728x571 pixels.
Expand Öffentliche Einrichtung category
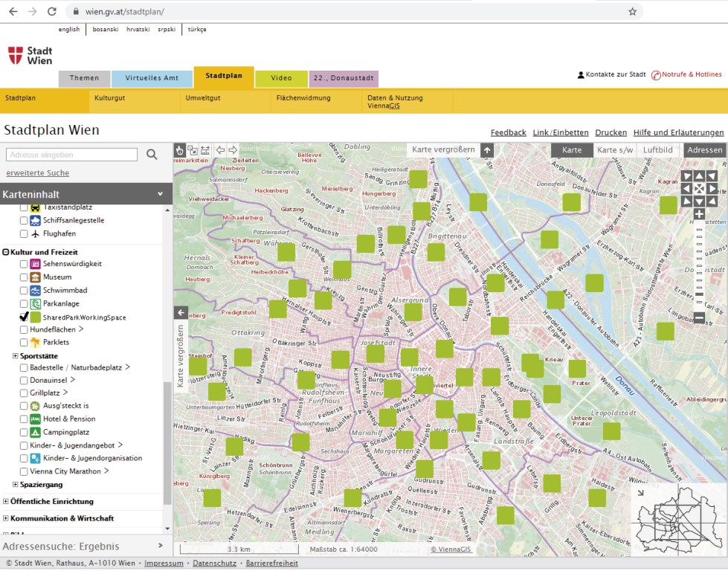[6, 502]
